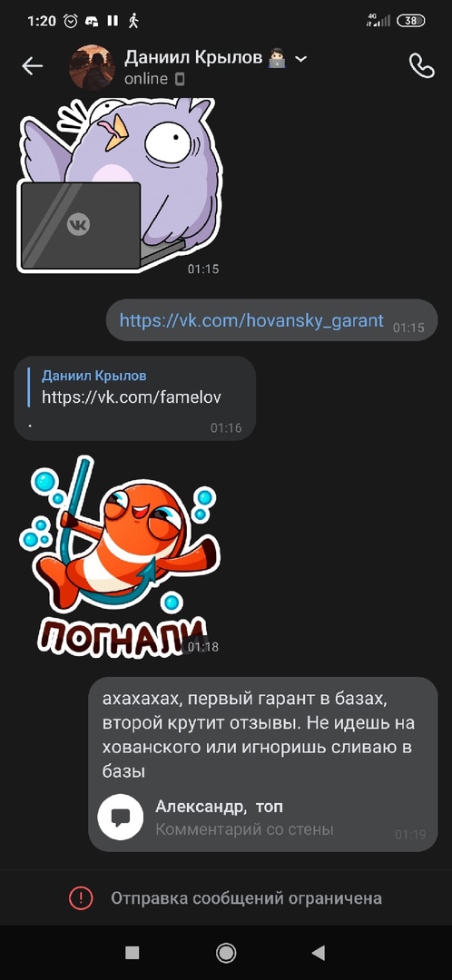Open the wall comment attachment icon
Viewport: 452px width, 980px height.
click(121, 817)
